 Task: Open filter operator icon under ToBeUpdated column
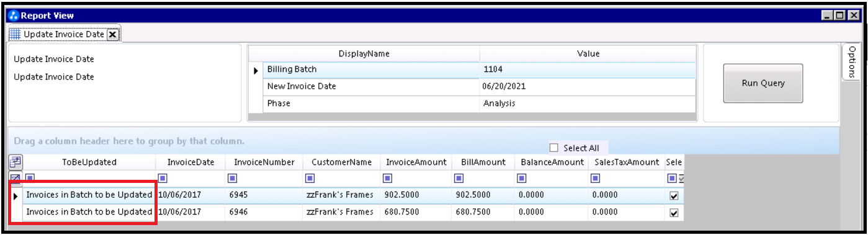pos(30,179)
